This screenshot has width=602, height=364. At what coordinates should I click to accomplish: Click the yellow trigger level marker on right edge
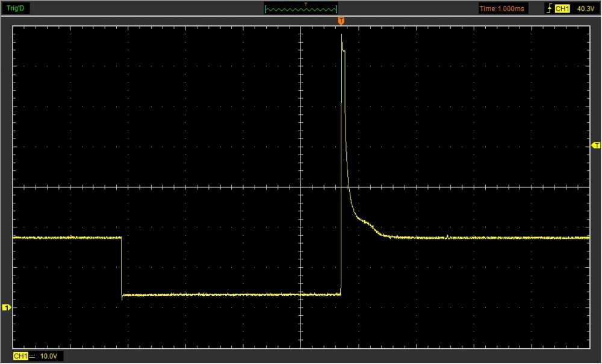[596, 146]
